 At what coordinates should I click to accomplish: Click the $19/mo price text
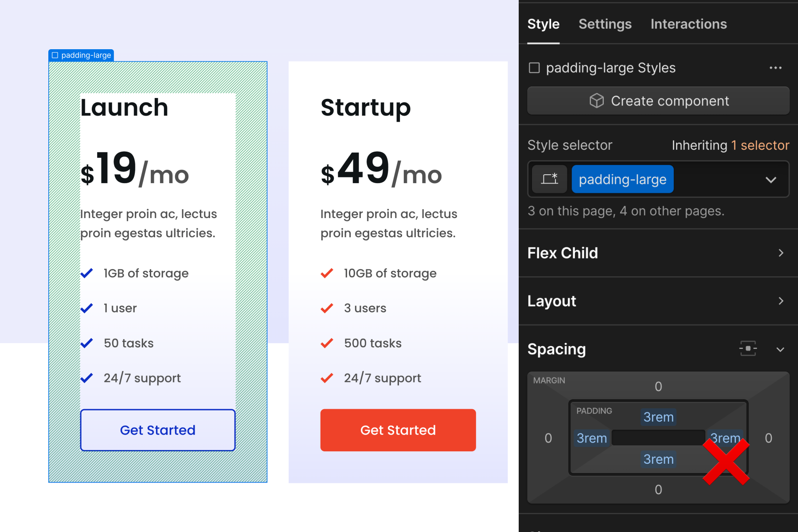(x=135, y=169)
